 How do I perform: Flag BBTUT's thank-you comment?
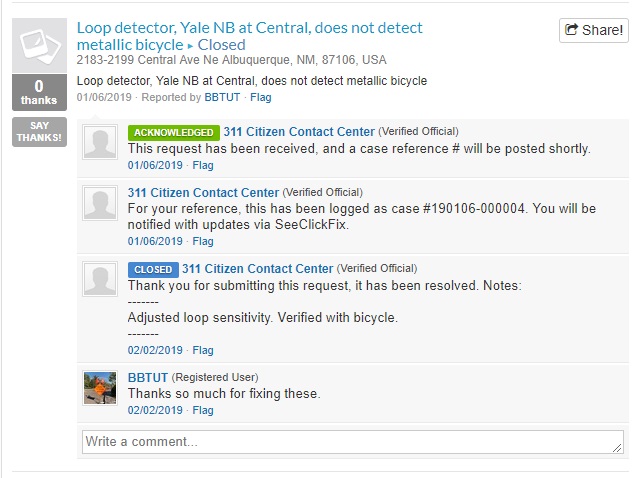tap(203, 410)
